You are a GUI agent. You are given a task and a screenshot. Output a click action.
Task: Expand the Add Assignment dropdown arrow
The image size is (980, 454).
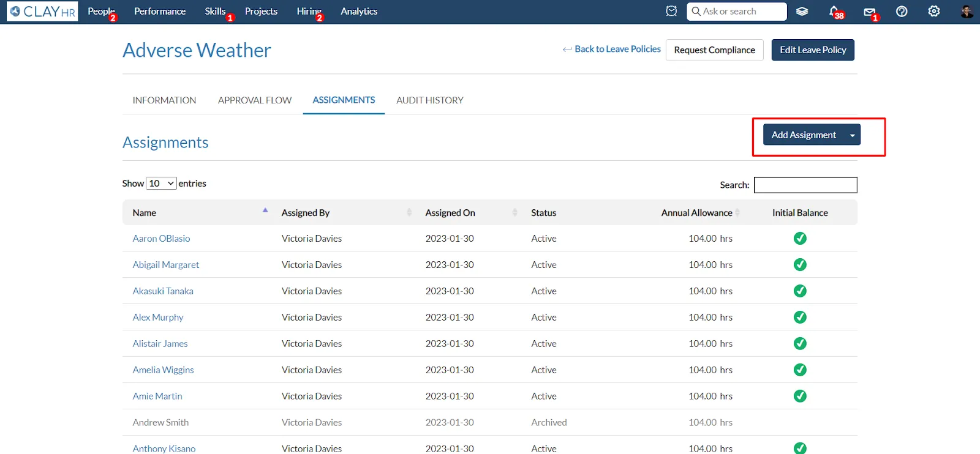[x=852, y=135]
